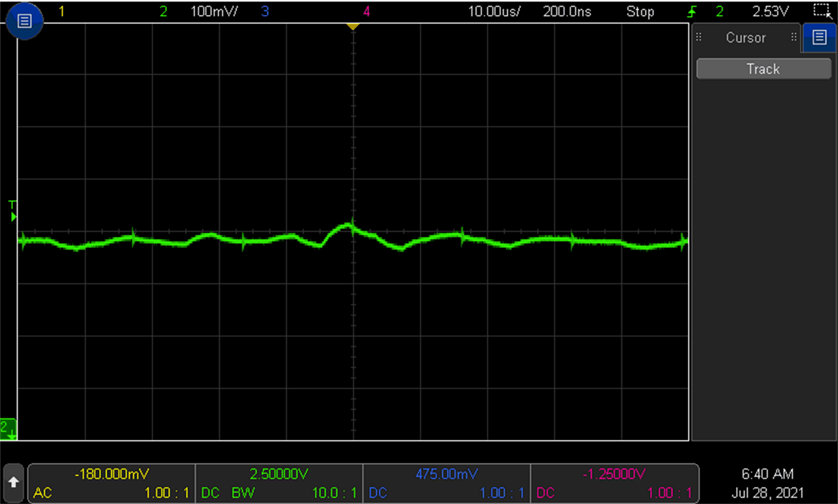Open the Cursor panel menu icon
The width and height of the screenshot is (838, 504).
[819, 38]
